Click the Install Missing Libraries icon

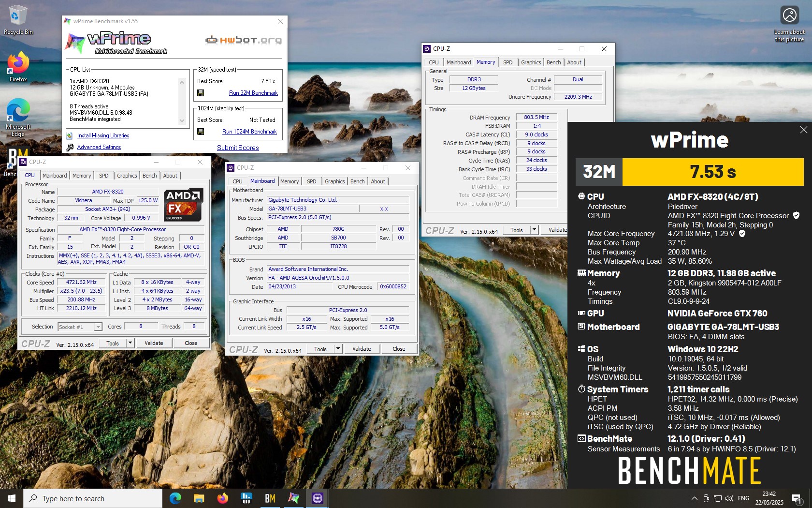(x=70, y=136)
